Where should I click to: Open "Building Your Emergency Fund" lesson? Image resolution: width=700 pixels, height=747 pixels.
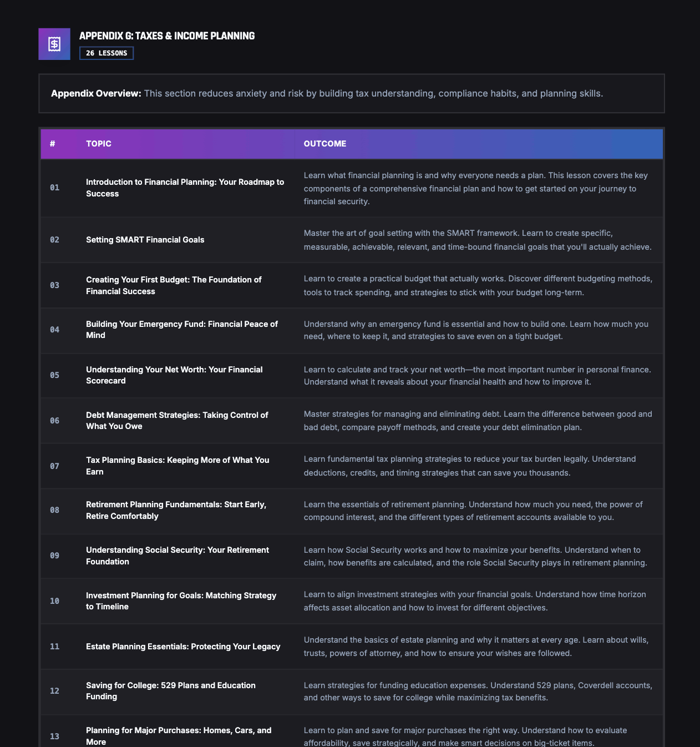point(182,330)
